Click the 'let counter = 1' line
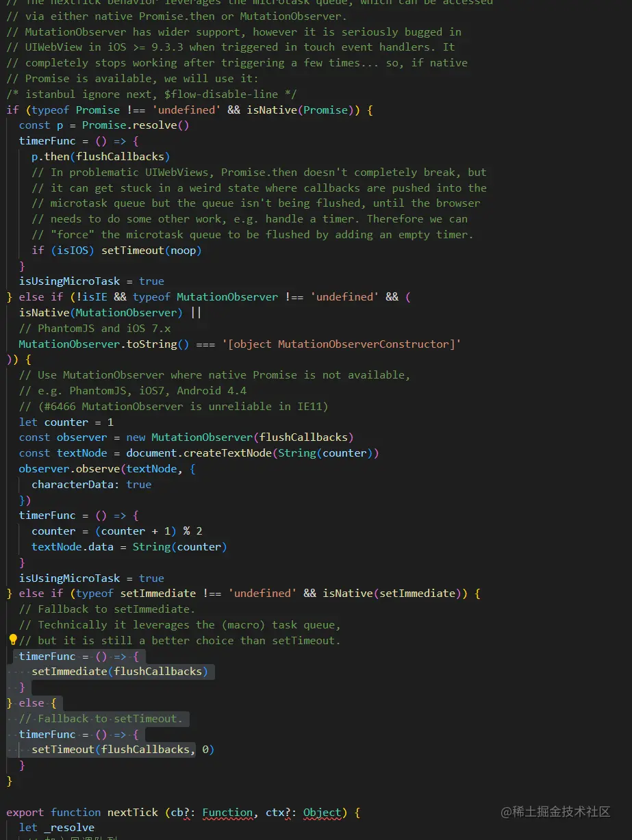This screenshot has height=840, width=632. tap(66, 422)
